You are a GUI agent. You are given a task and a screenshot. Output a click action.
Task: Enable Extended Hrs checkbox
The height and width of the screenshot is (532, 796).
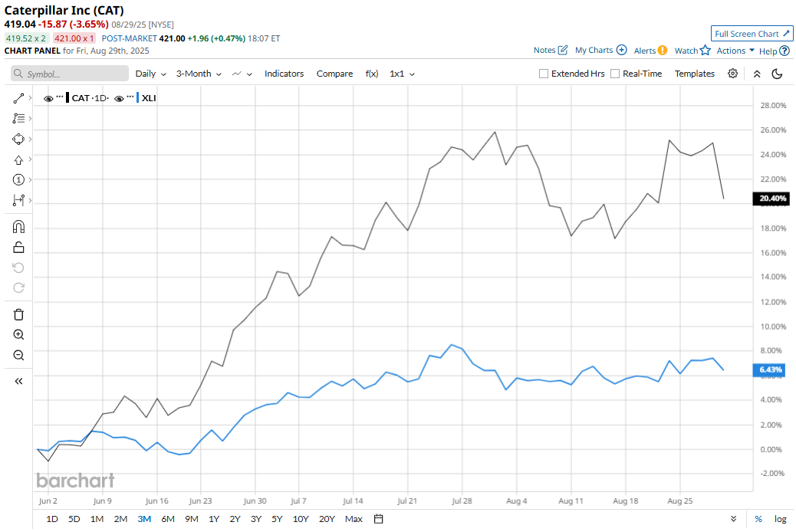pos(543,74)
